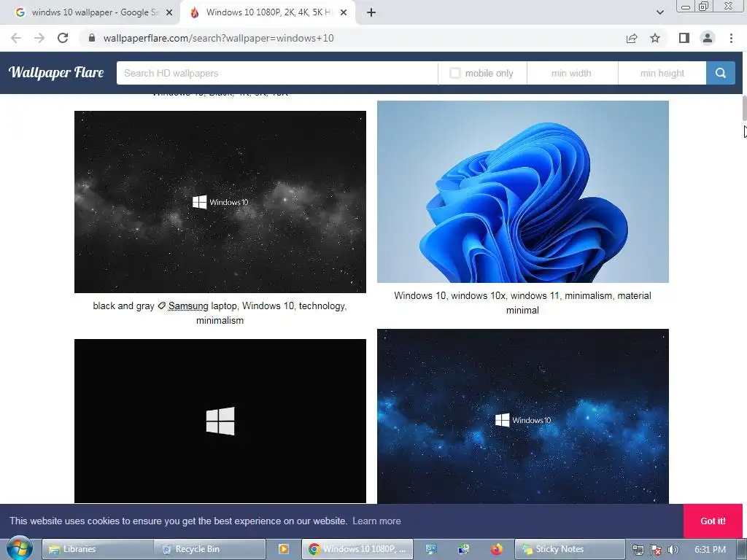This screenshot has width=747, height=560.
Task: Click the address bar URL
Action: click(218, 38)
